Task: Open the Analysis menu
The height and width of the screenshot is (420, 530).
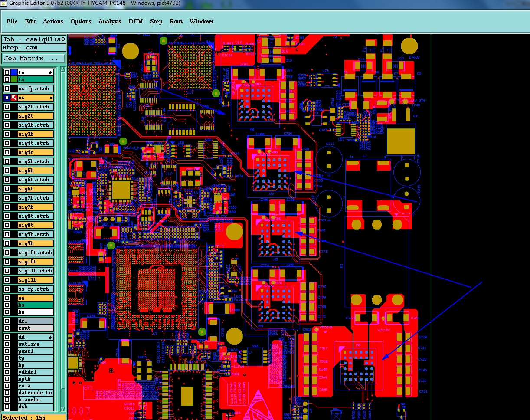Action: [110, 21]
